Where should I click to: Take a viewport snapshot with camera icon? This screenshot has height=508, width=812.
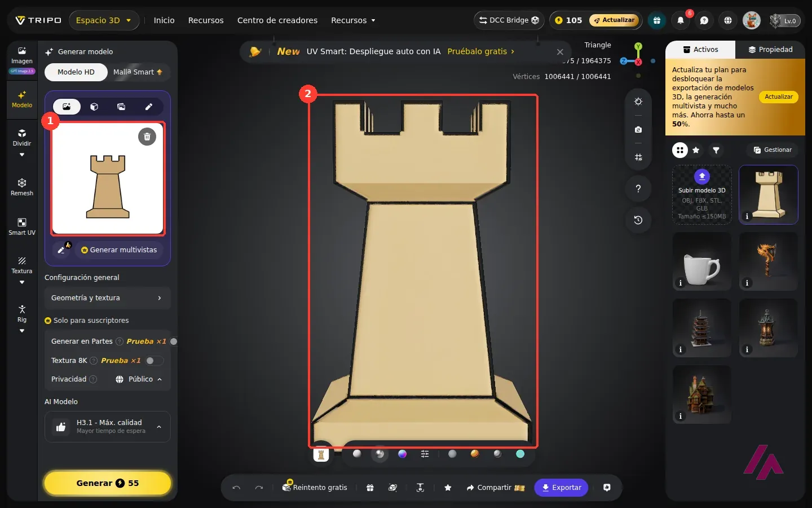pyautogui.click(x=638, y=129)
